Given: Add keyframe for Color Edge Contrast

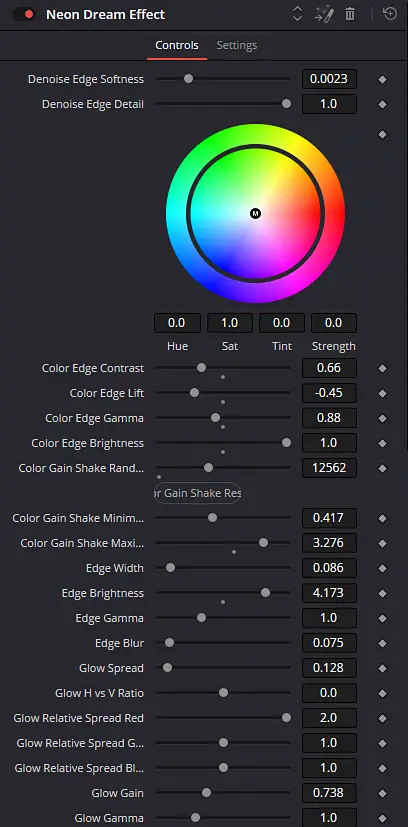Looking at the screenshot, I should coord(383,369).
